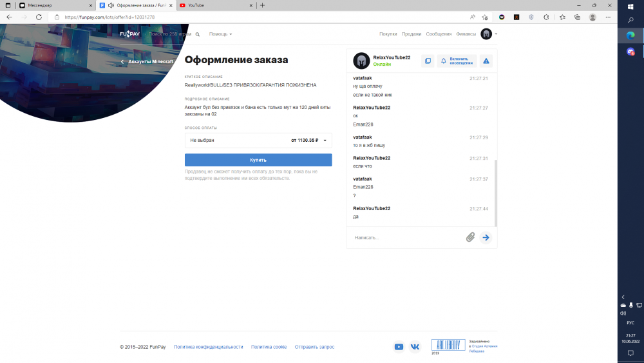Viewport: 644px width, 363px height.
Task: Open the Windows Start menu
Action: (630, 6)
